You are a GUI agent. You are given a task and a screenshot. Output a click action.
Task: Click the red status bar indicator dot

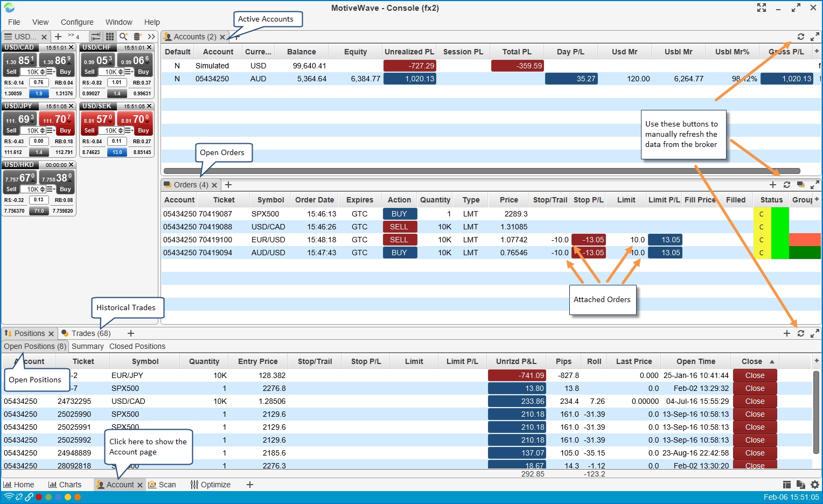click(x=39, y=497)
